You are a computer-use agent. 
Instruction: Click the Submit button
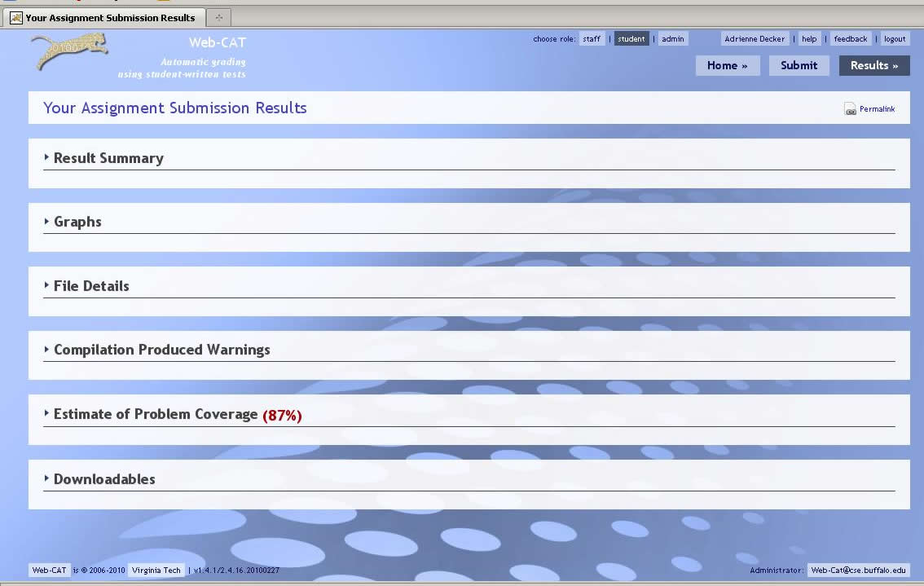[x=799, y=65]
